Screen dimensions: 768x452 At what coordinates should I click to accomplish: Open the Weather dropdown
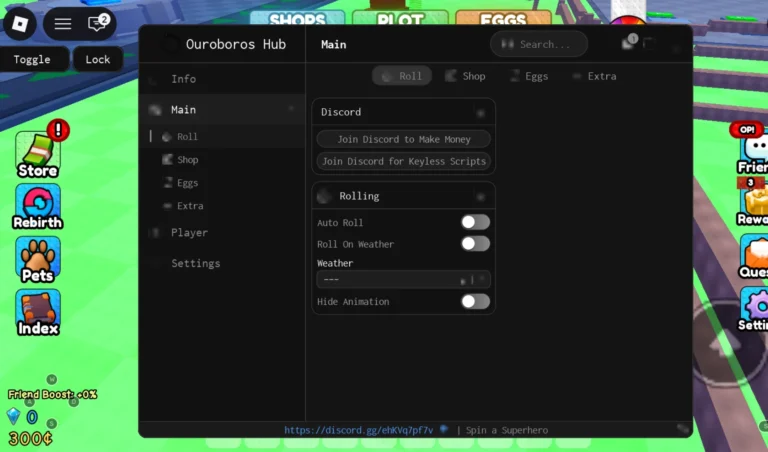(x=403, y=280)
